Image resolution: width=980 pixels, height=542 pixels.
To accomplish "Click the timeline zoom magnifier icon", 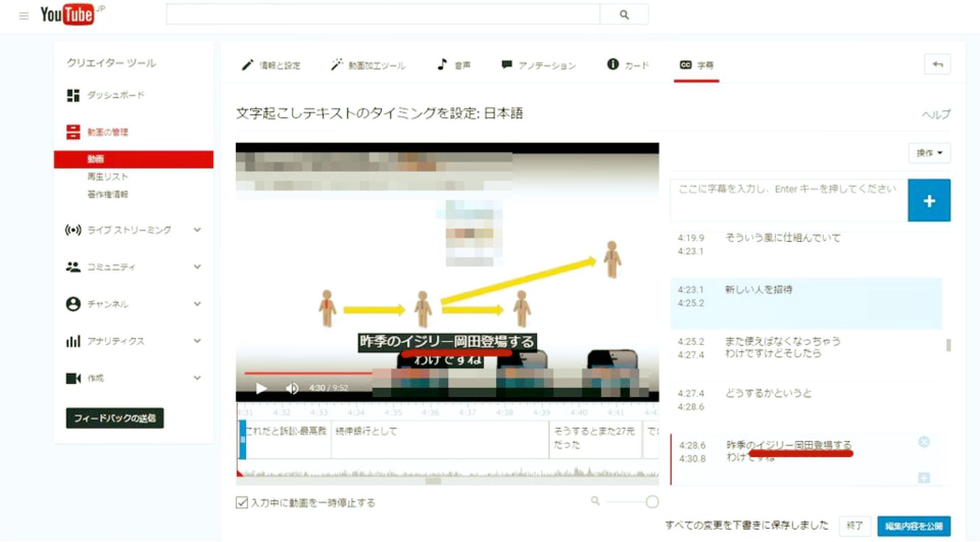I will click(x=595, y=501).
